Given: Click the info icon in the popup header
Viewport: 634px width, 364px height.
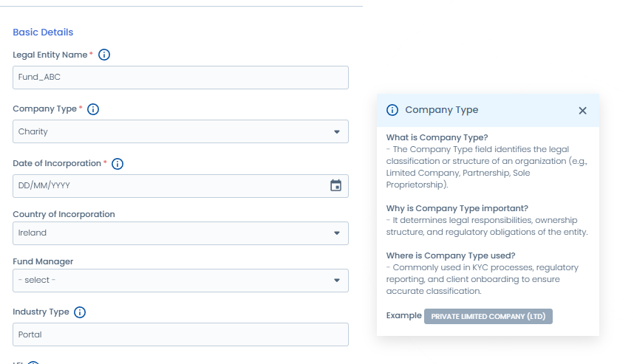Looking at the screenshot, I should [x=392, y=110].
